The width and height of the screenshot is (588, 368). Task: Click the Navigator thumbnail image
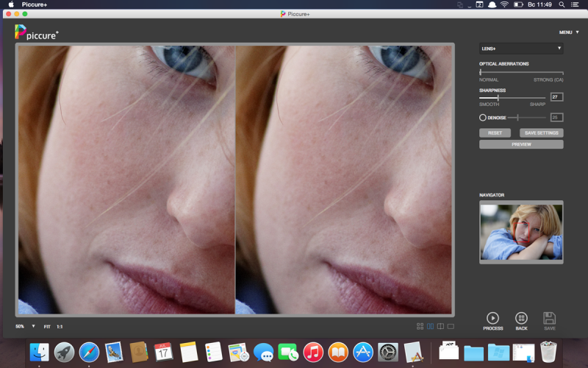(x=521, y=232)
